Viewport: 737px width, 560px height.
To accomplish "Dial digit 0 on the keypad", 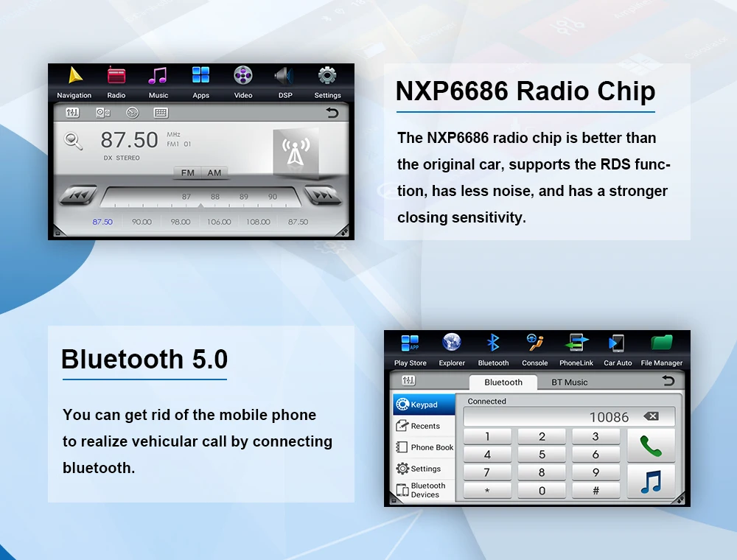I will [542, 491].
